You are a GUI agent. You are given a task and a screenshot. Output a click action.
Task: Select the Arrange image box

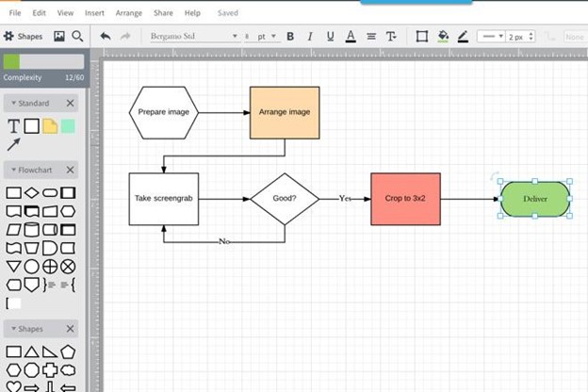click(285, 112)
